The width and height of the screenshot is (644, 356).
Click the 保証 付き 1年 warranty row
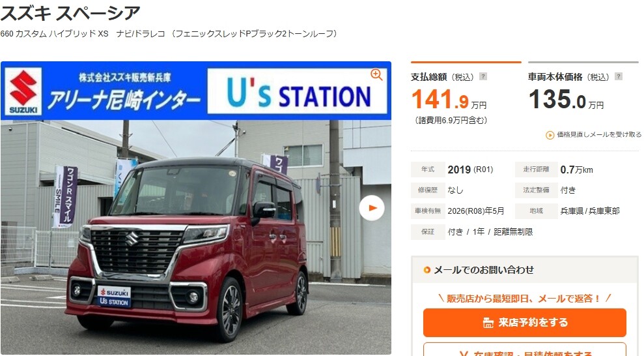[x=472, y=232]
